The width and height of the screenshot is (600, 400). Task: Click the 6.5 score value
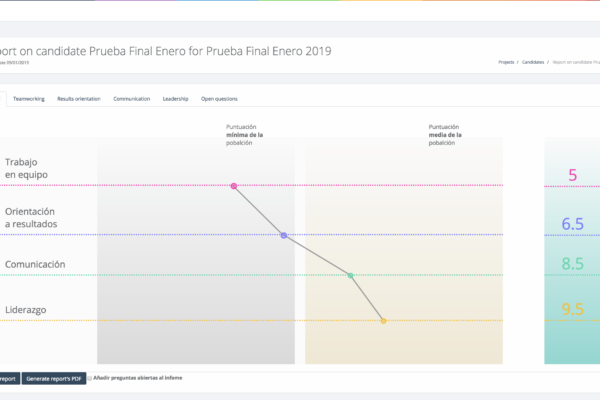point(572,224)
